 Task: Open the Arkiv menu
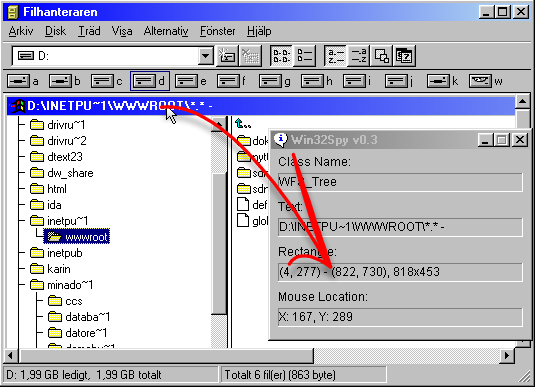coord(21,31)
